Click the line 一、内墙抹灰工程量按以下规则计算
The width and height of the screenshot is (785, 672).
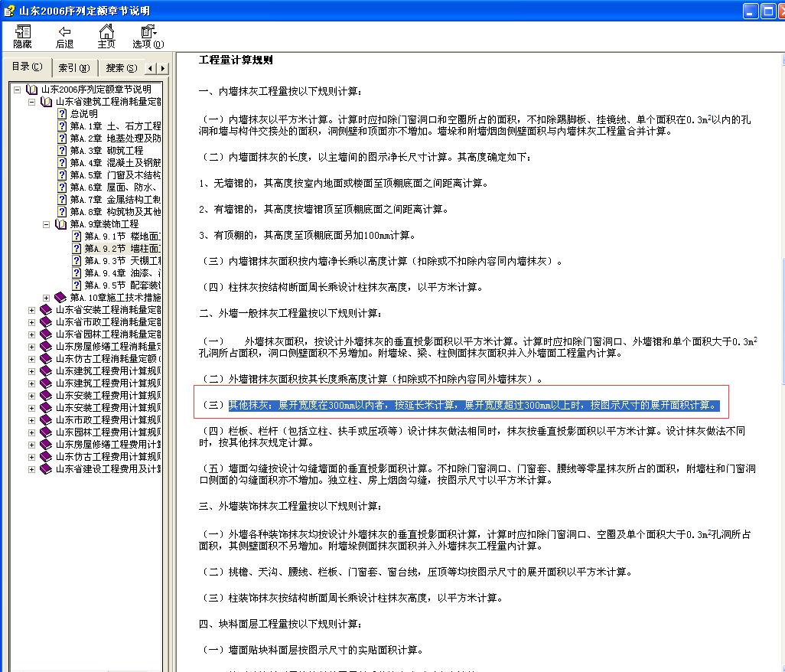point(280,91)
